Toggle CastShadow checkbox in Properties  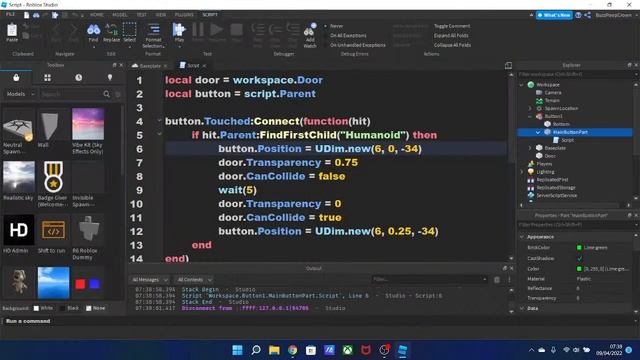(x=579, y=258)
